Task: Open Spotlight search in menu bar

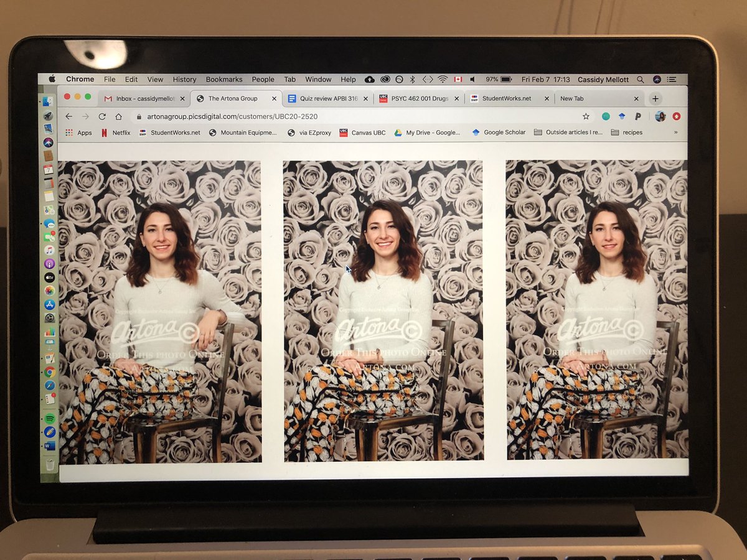Action: point(641,80)
